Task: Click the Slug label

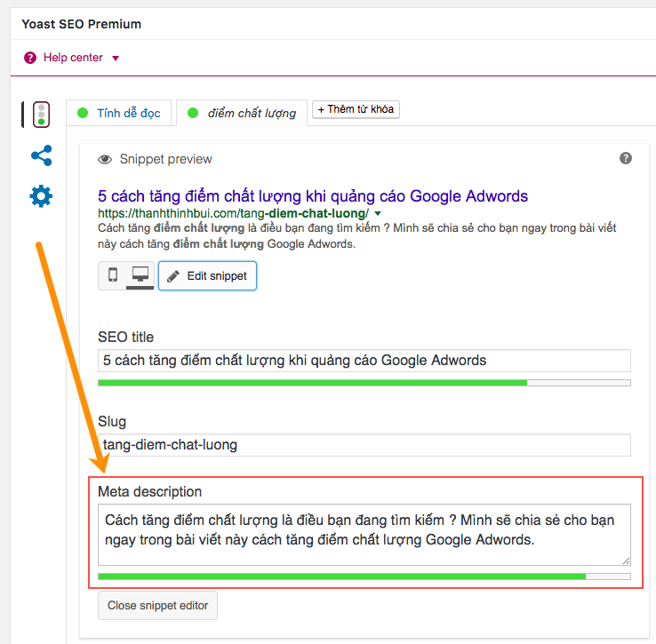Action: [x=112, y=422]
